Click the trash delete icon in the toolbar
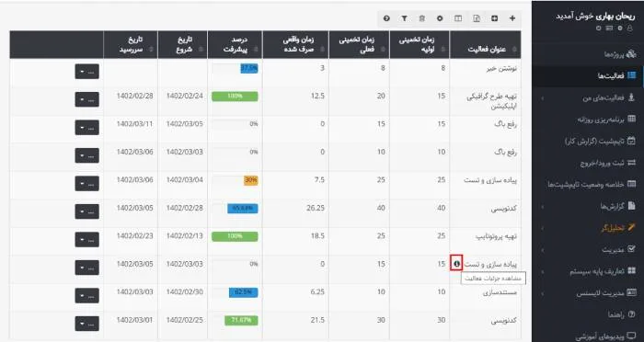Screen dimensions: 644x342 point(421,18)
